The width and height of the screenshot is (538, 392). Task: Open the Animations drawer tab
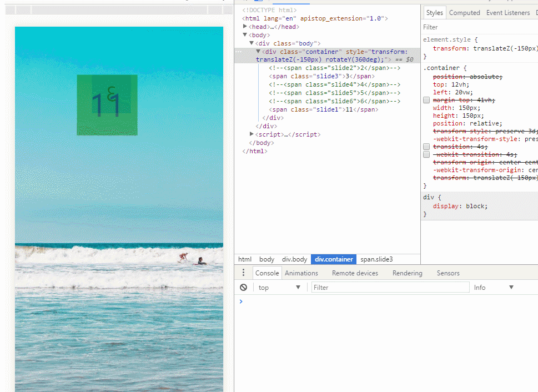[301, 273]
